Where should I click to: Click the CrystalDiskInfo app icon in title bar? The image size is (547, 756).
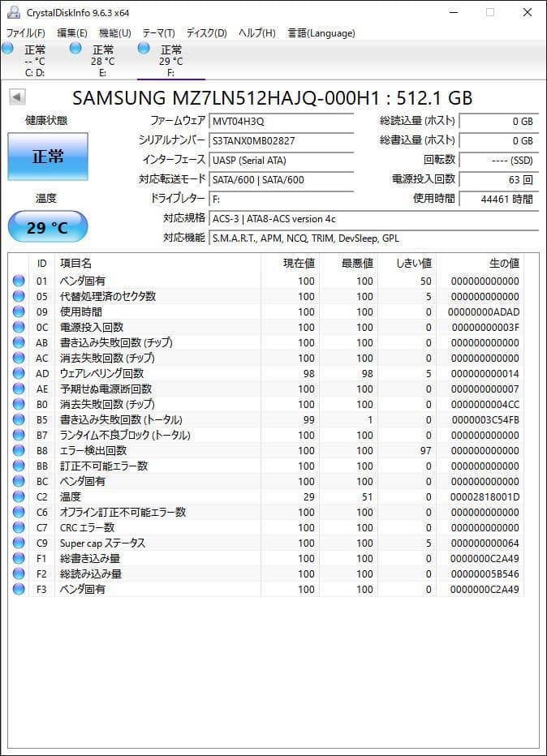[x=14, y=12]
